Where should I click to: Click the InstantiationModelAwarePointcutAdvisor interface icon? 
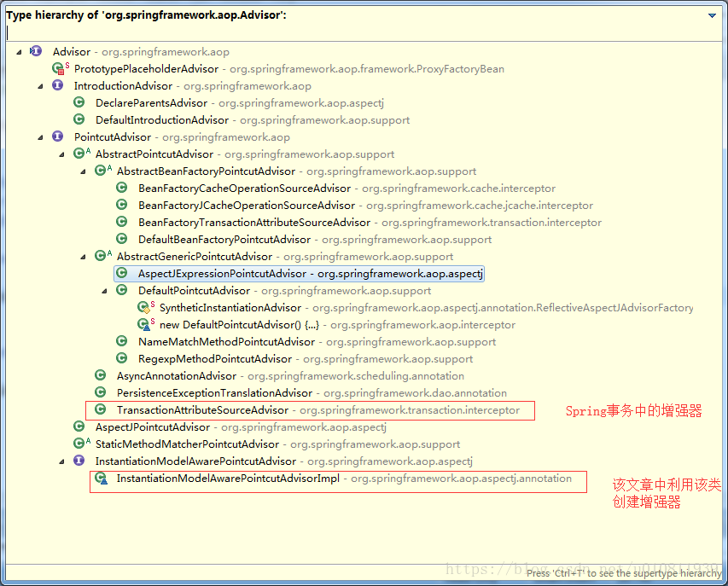click(x=79, y=461)
